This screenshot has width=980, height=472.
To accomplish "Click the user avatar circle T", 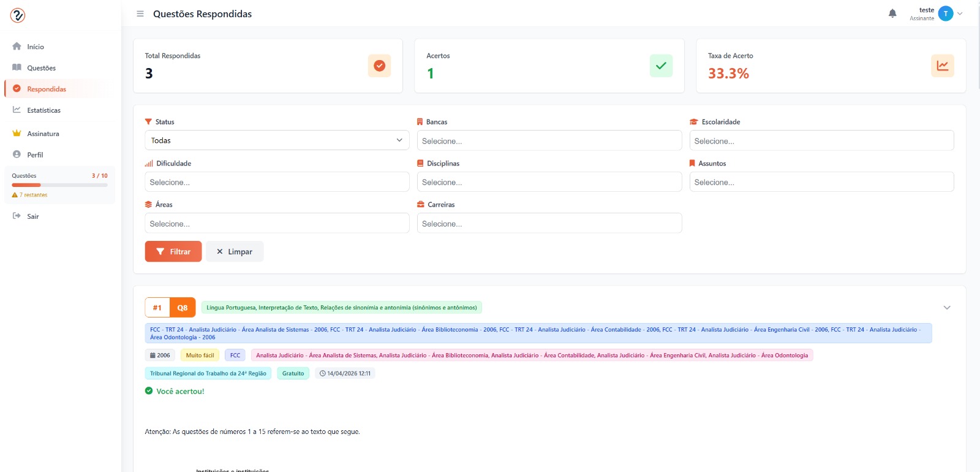I will (946, 13).
